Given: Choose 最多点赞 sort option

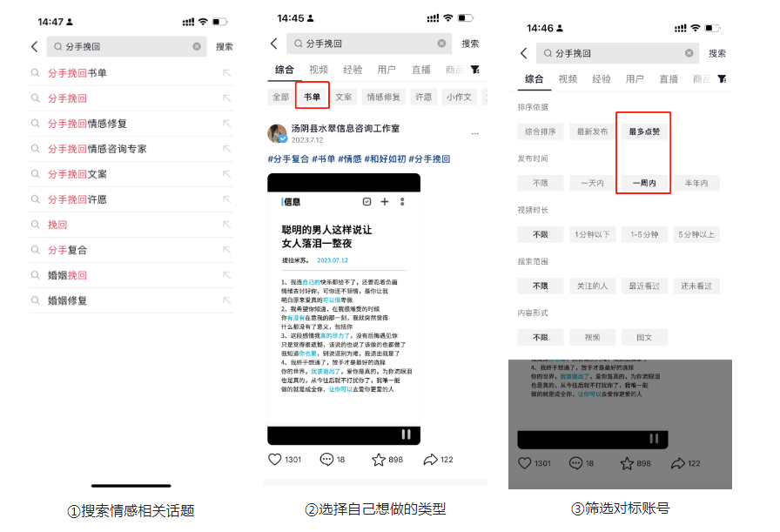Looking at the screenshot, I should (x=644, y=131).
